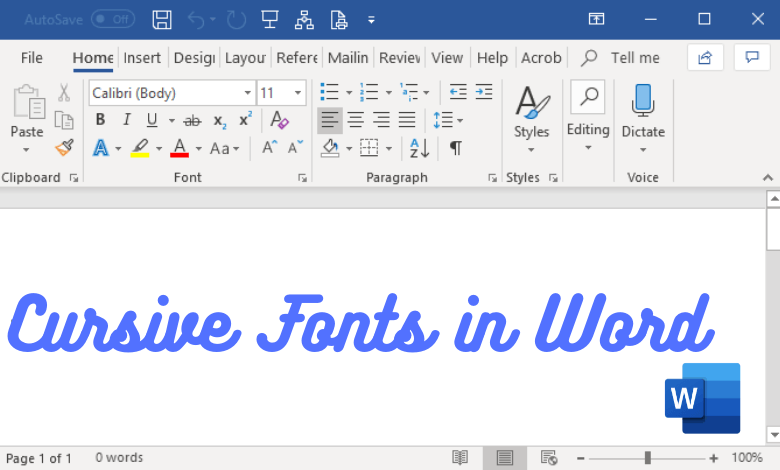Open the font size 11 dropdown
780x470 pixels.
pyautogui.click(x=297, y=93)
